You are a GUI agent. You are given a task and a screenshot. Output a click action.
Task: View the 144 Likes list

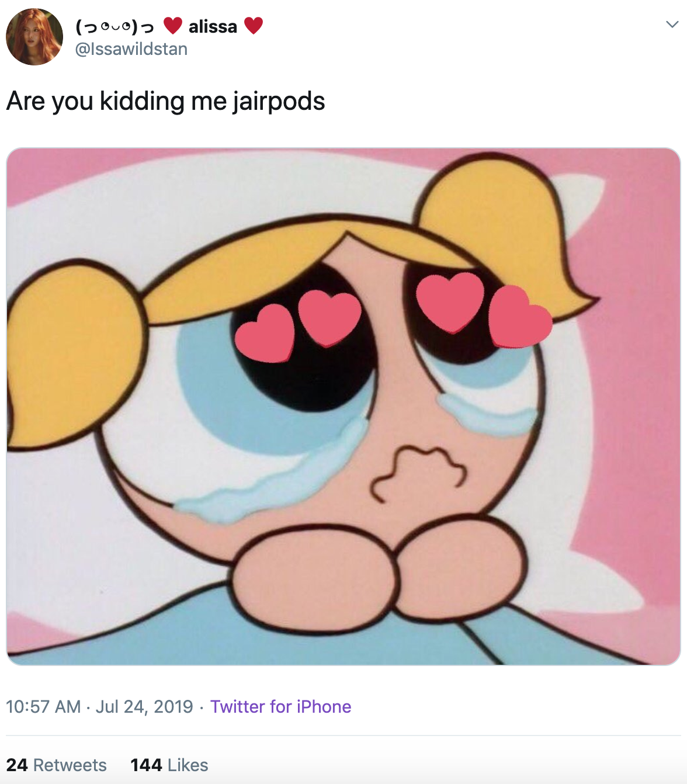pos(169,765)
